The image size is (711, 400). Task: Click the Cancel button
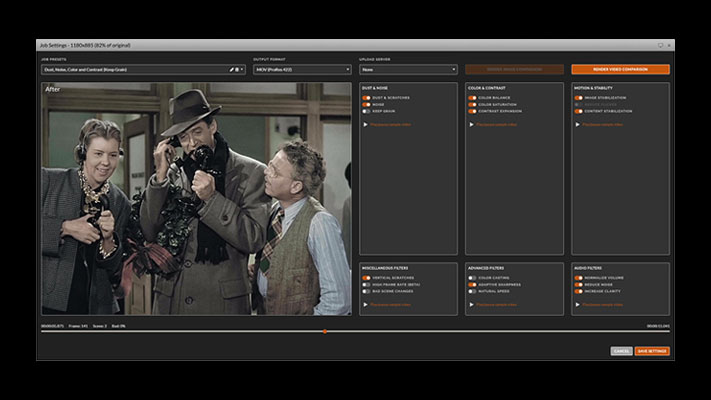pos(621,351)
